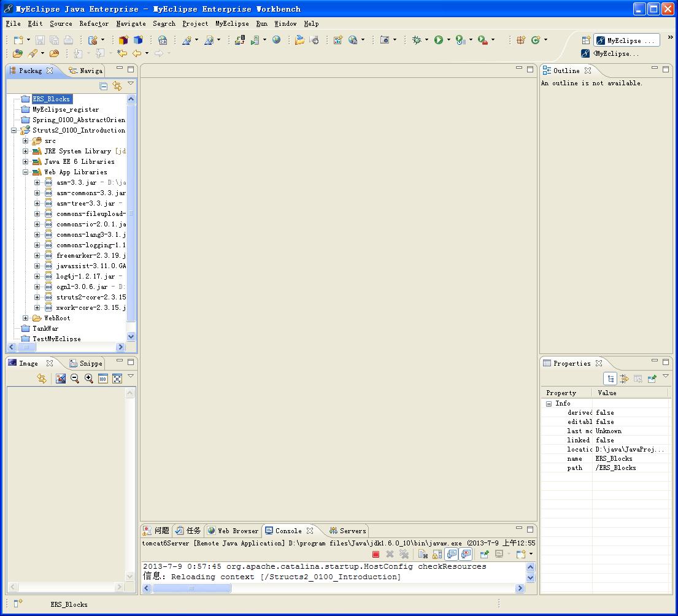Screen dimensions: 678x616
Task: Terminate the server with red stop icon
Action: click(376, 554)
